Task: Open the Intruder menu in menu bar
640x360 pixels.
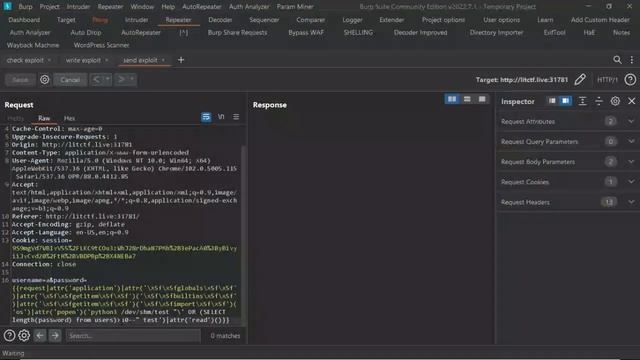Action: point(78,7)
